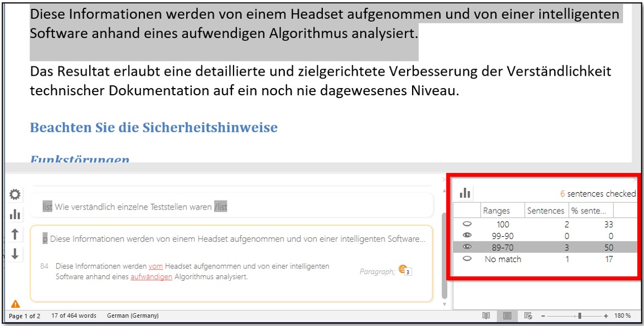
Task: Click the Sentences column header
Action: click(x=545, y=211)
